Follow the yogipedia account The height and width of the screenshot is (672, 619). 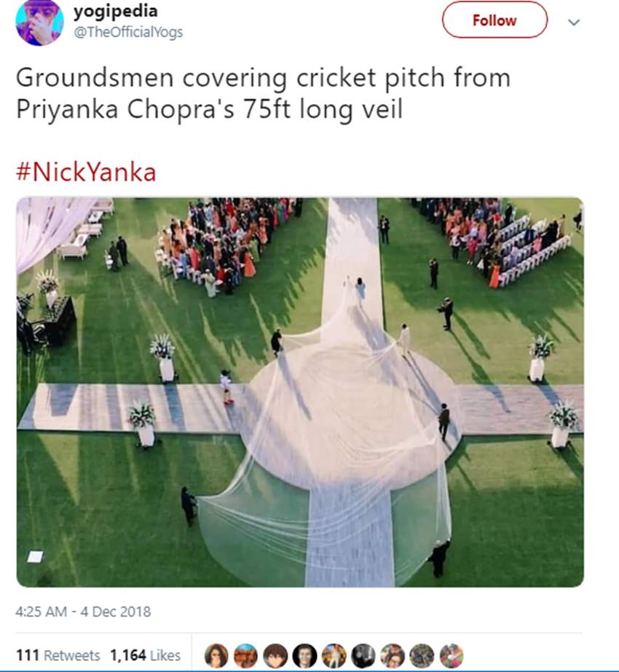pos(494,20)
